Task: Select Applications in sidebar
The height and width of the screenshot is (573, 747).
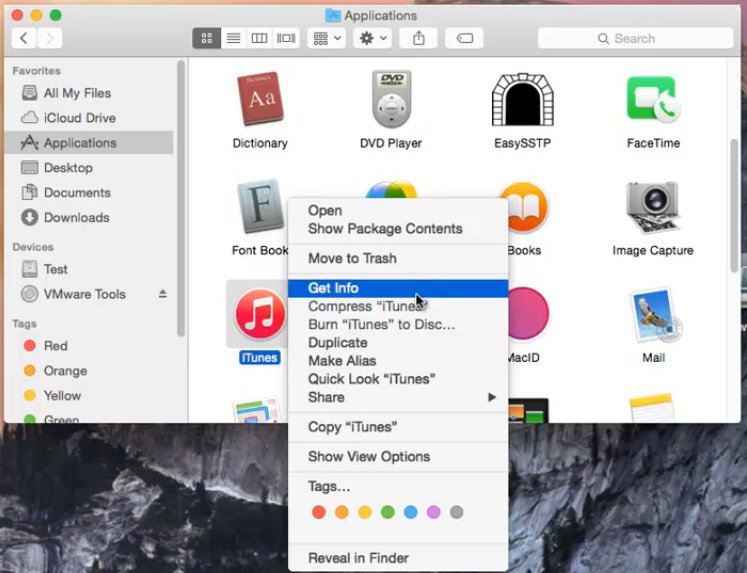Action: [x=89, y=142]
